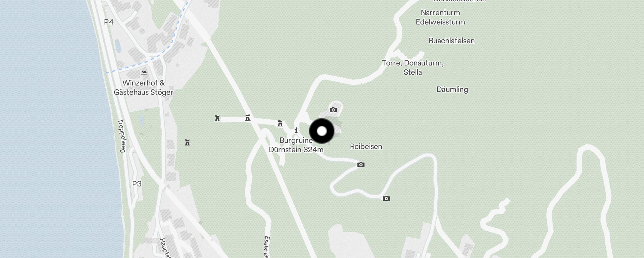Click the Däumling place label
This screenshot has height=258, width=644.
pos(452,89)
